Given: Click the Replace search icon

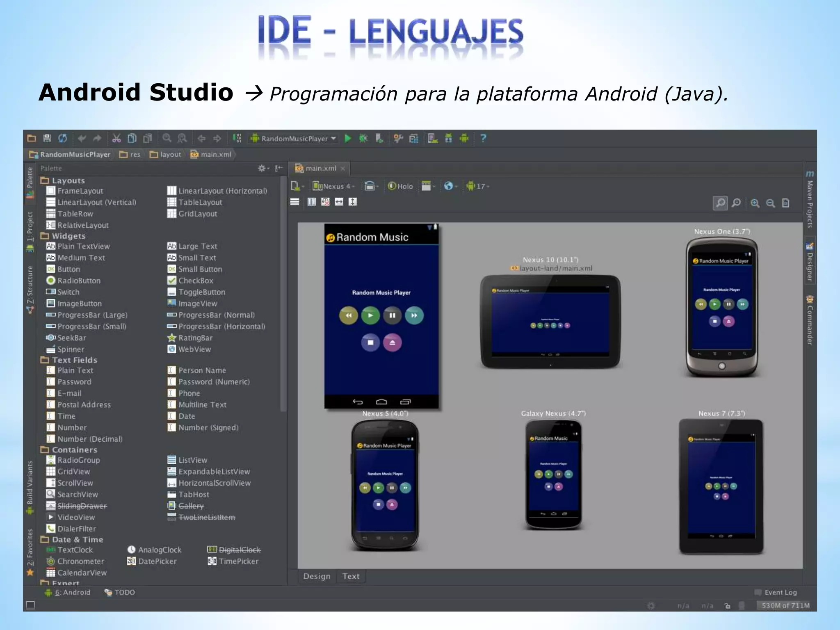Looking at the screenshot, I should tap(182, 138).
